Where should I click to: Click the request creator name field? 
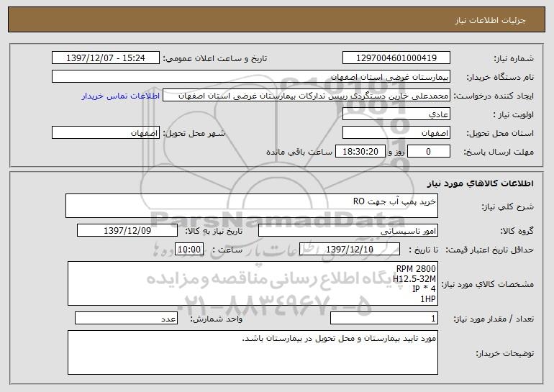(x=306, y=96)
